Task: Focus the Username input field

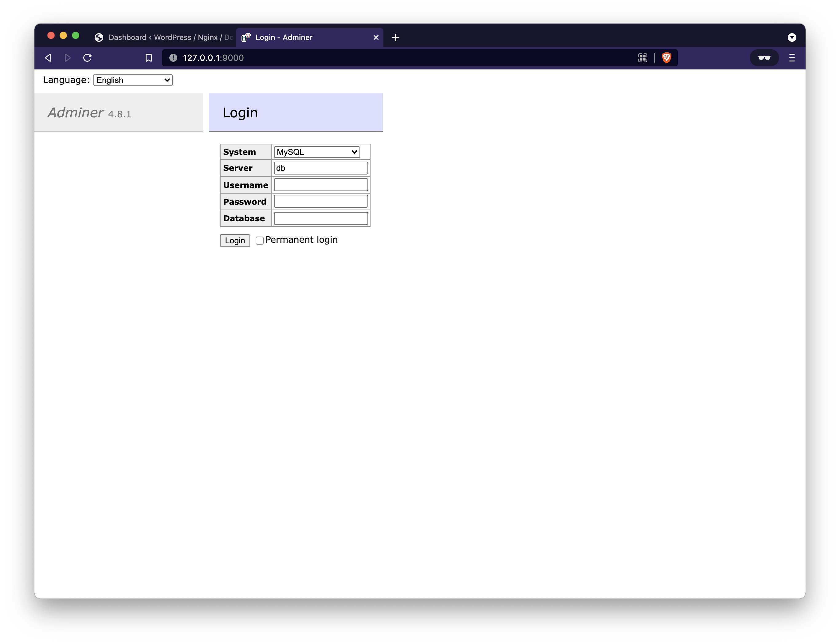Action: tap(321, 185)
